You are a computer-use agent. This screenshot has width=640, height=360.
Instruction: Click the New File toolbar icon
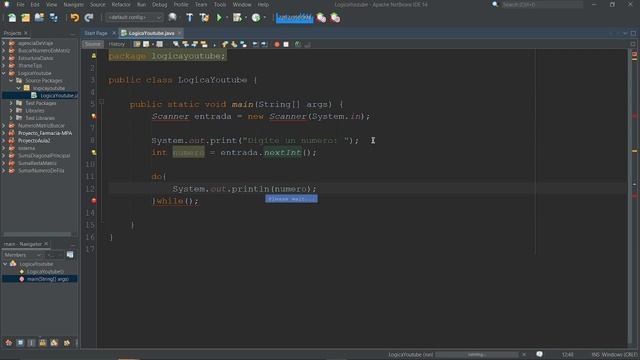12,18
